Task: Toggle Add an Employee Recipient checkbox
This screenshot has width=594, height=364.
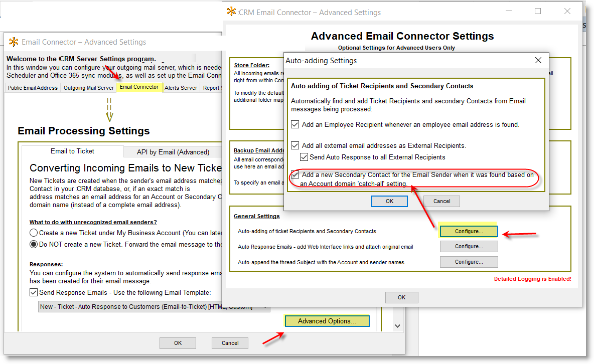Action: pos(295,124)
